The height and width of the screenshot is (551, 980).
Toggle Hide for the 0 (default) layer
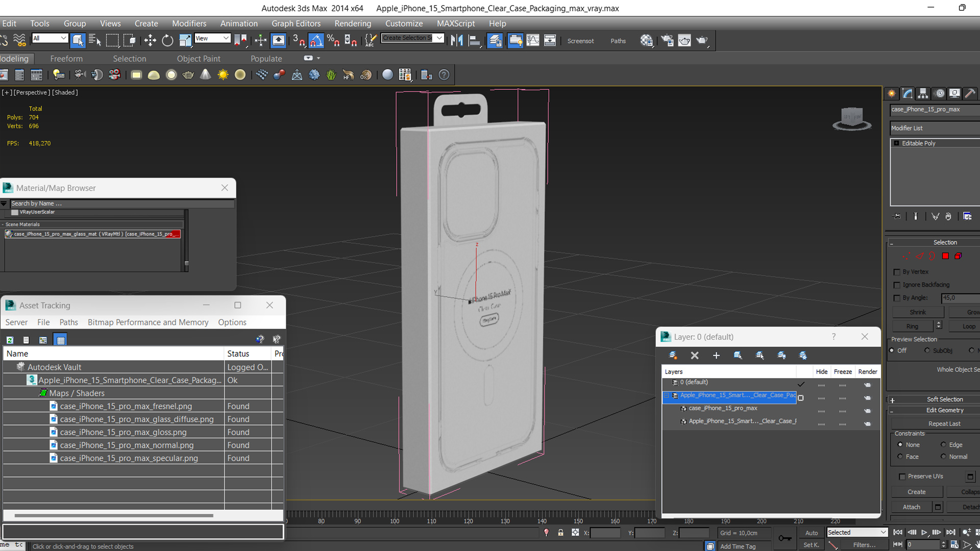click(821, 385)
